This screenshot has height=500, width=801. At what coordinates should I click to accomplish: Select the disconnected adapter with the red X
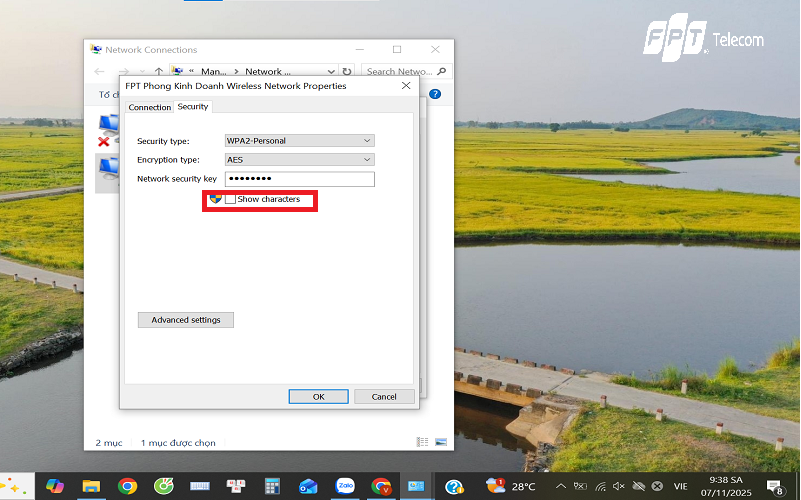[x=108, y=130]
